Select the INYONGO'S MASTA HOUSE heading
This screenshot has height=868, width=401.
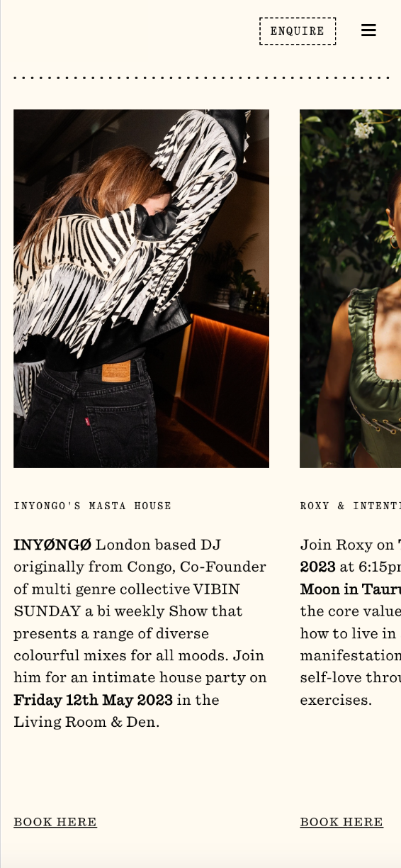(x=93, y=506)
